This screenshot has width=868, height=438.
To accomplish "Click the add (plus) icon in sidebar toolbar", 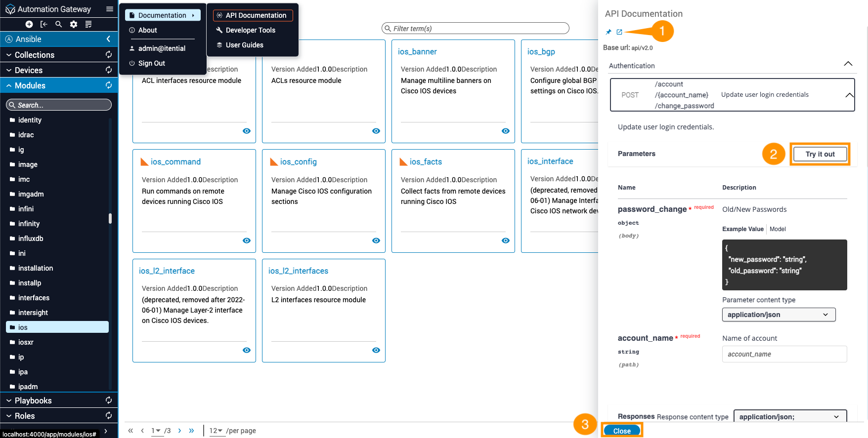I will coord(29,24).
